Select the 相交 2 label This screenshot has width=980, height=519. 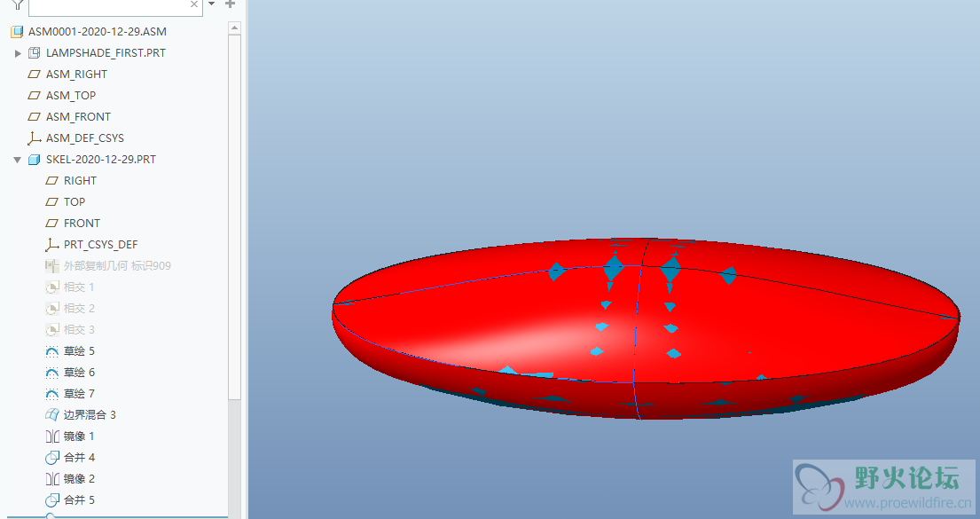[x=79, y=308]
